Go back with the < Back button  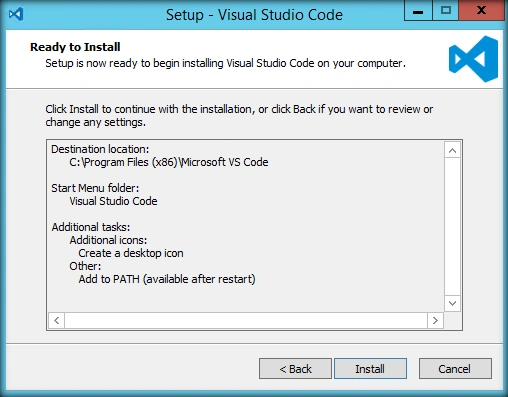point(295,369)
